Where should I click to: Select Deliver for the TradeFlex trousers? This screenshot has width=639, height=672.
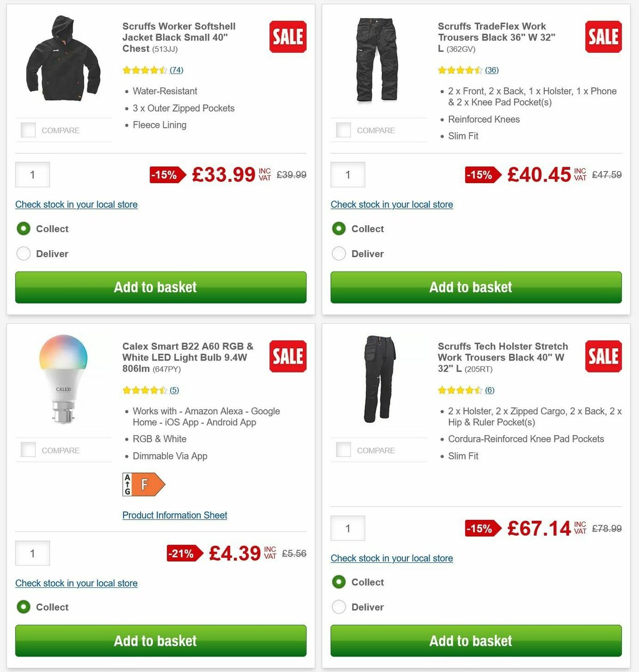pos(339,253)
